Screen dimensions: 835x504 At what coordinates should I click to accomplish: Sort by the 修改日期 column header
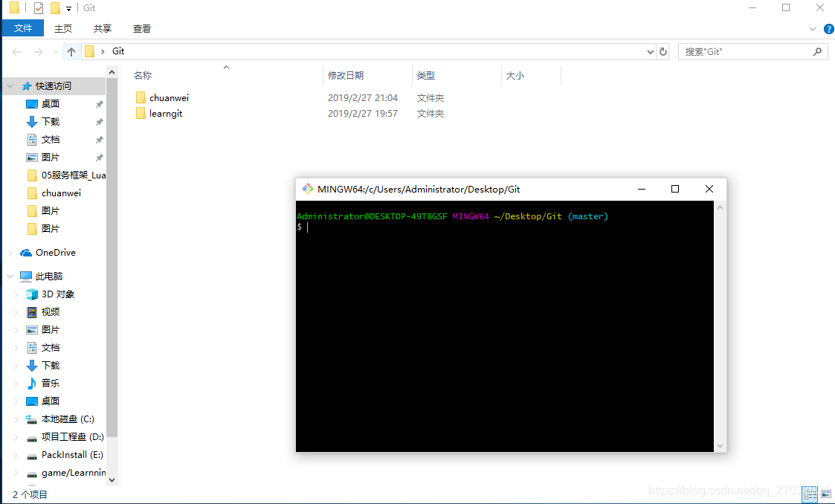(346, 76)
